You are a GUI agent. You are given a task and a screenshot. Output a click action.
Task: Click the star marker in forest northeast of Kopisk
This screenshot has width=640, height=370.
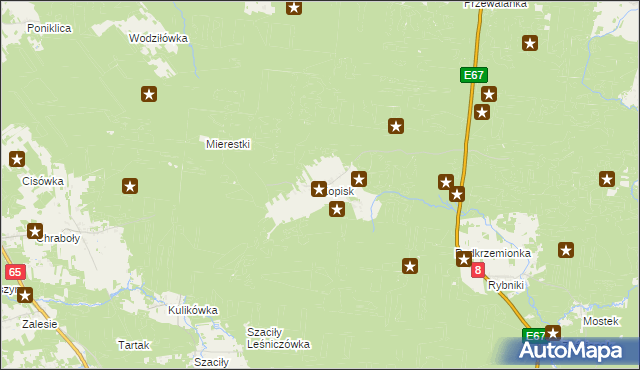(396, 126)
